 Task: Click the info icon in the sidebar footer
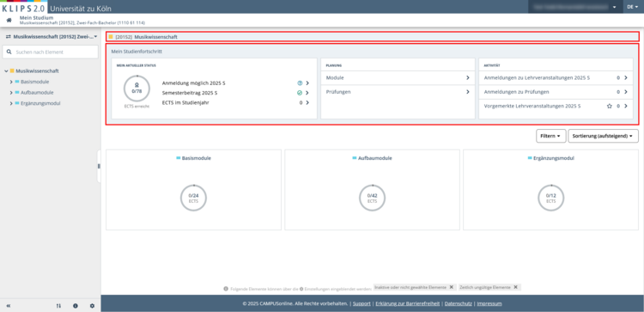click(x=76, y=306)
